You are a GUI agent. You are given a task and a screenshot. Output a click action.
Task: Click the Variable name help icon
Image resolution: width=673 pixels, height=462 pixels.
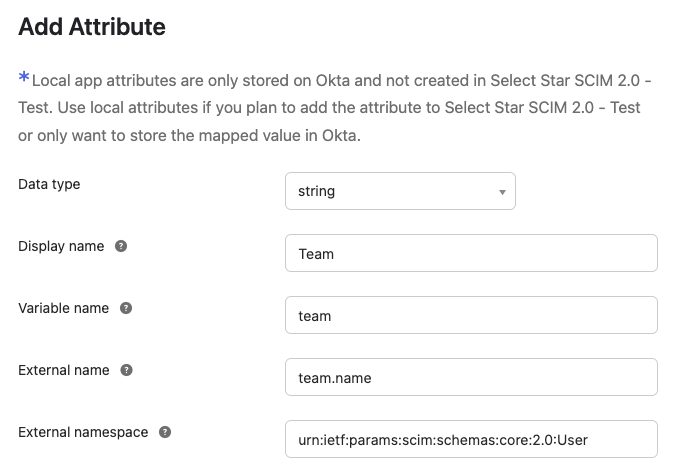127,308
